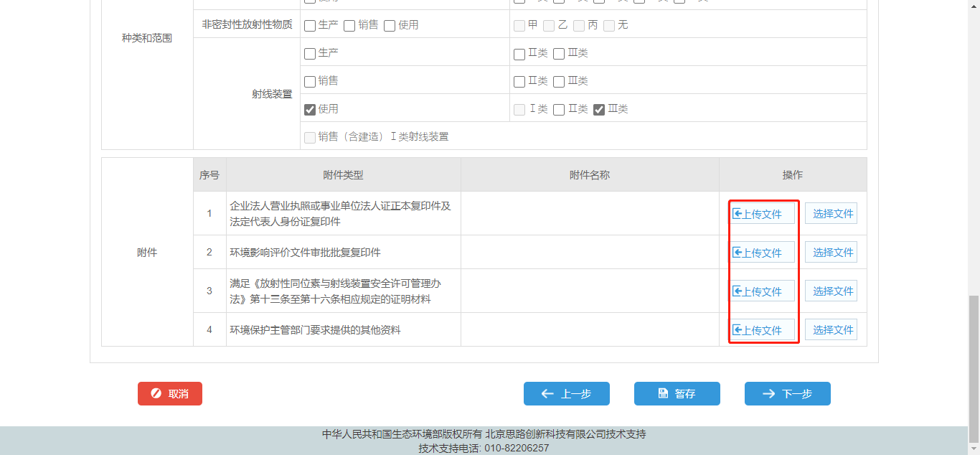Click serial number 4 in attachment table

(209, 329)
